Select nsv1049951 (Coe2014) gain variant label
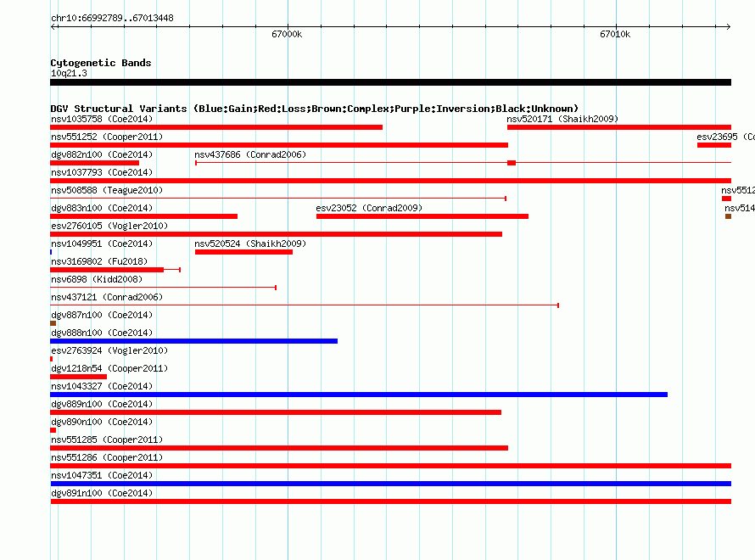The image size is (755, 560). click(x=102, y=244)
